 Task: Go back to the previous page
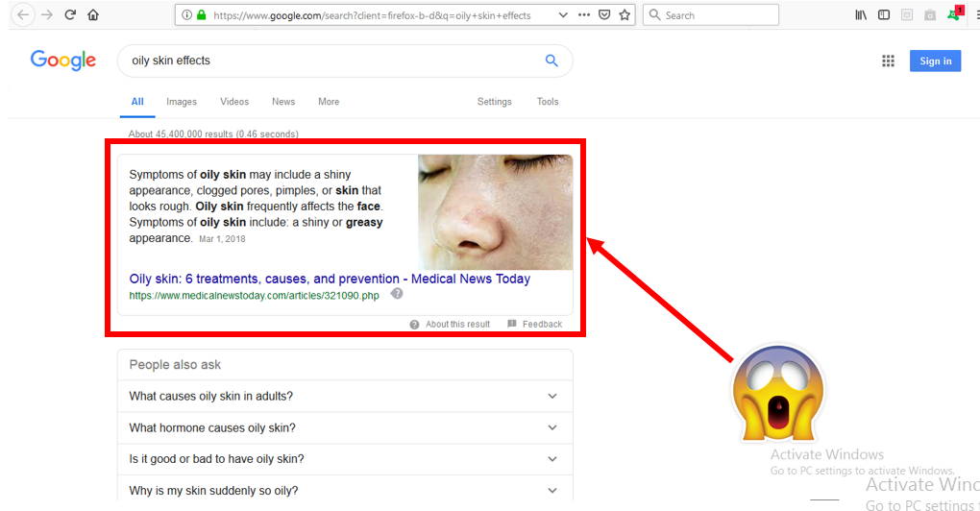[23, 15]
